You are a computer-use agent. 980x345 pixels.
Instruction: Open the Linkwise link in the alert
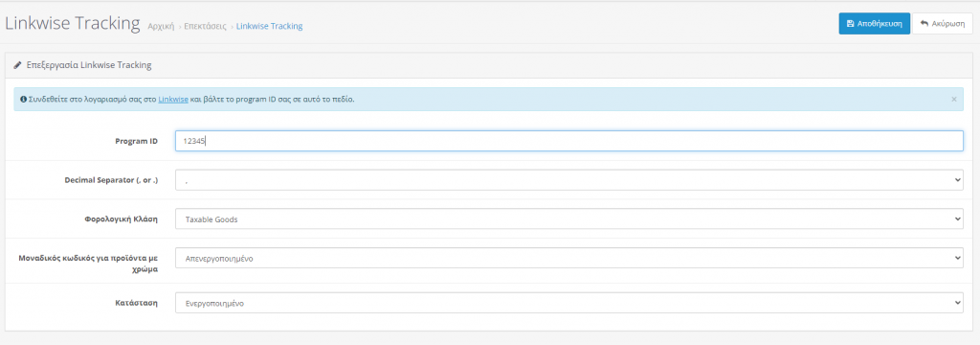[173, 99]
